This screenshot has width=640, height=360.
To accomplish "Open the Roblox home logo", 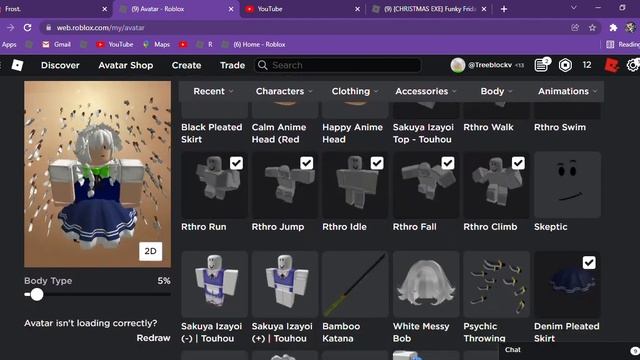I will point(17,65).
